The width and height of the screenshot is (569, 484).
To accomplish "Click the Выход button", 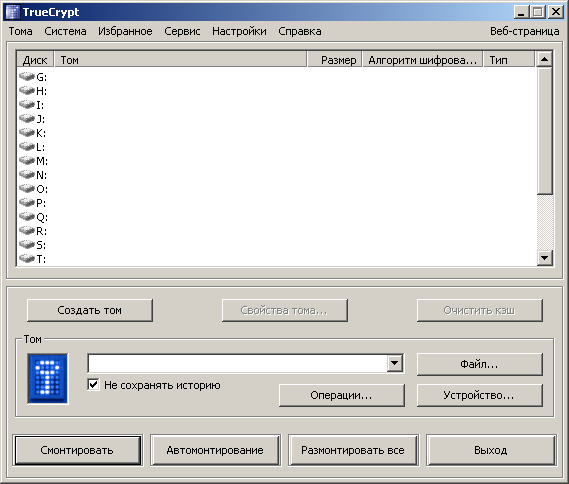I will (491, 450).
